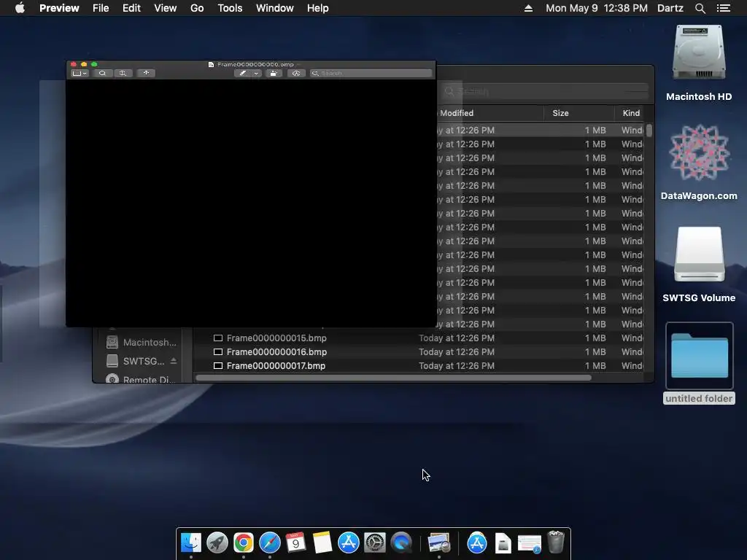Click the file icon beside Frame0000000015.bmp
Screen dimensions: 747x560
click(218, 338)
